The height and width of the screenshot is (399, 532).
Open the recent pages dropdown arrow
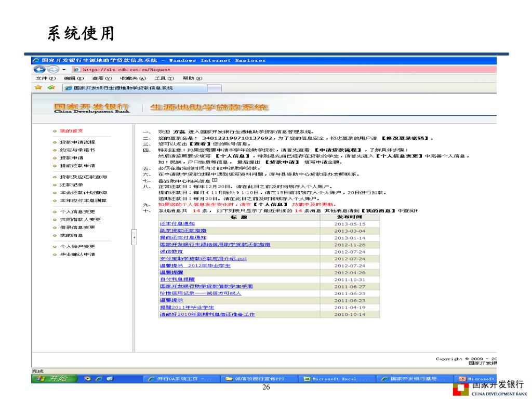tap(63, 70)
